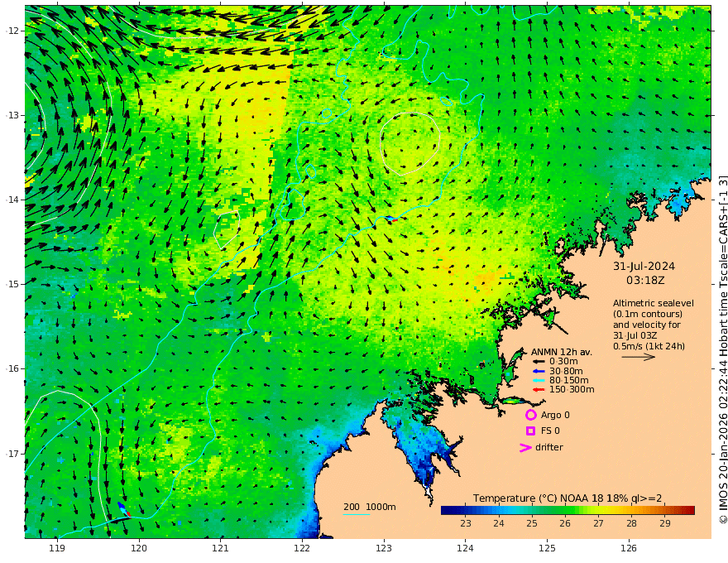Click the 03:18Z time label

645,281
